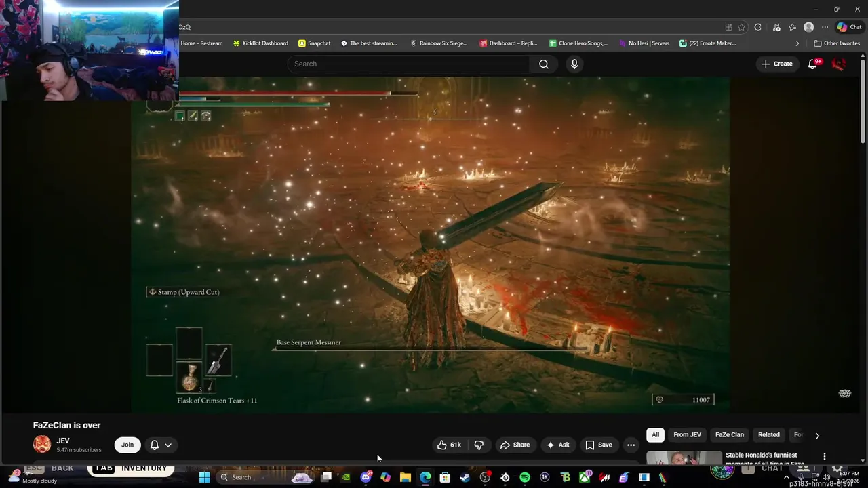This screenshot has height=488, width=868.
Task: Show more bookmarks bar overflow chevron
Action: pos(797,43)
